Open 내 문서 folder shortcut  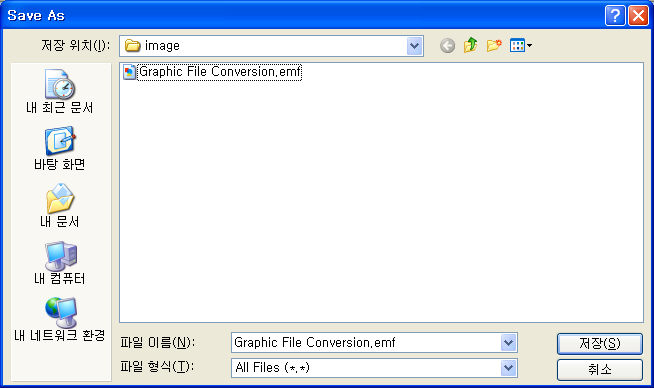click(60, 205)
